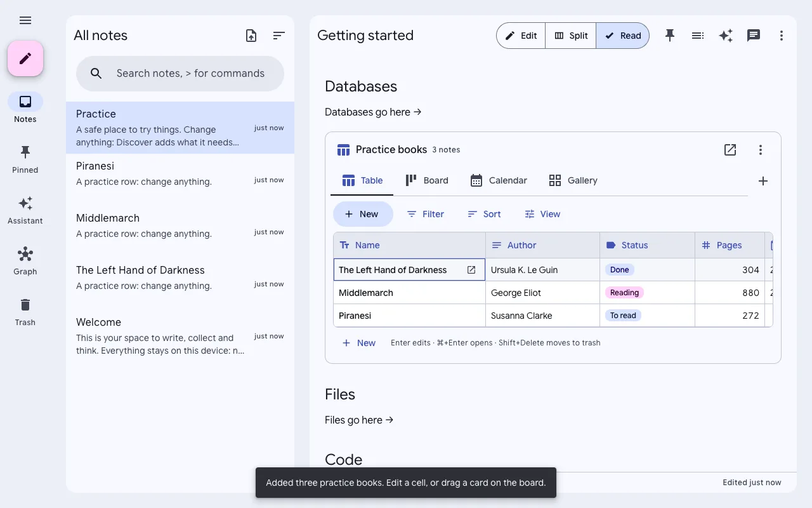Open the Trash in sidebar
812x508 pixels.
[25, 312]
